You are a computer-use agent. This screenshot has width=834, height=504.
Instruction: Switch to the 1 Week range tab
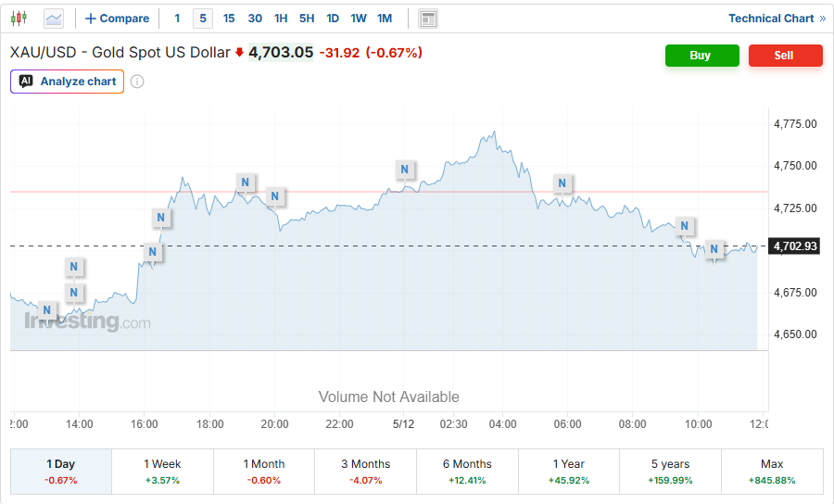click(x=163, y=472)
